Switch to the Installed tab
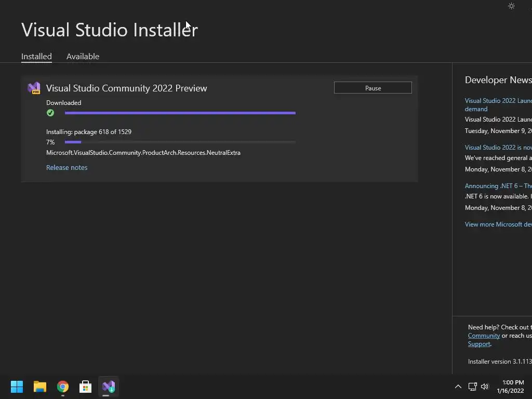532x399 pixels. click(x=36, y=56)
